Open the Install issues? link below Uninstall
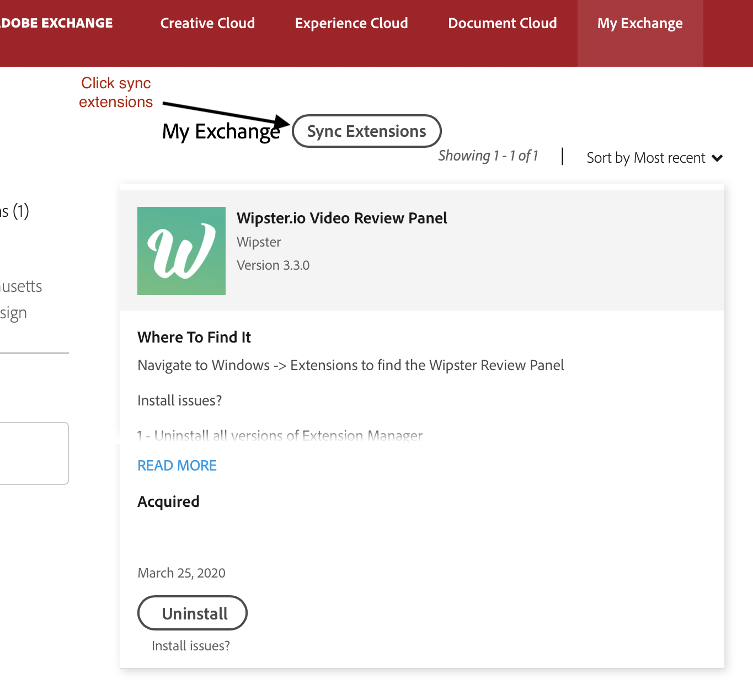 click(191, 646)
